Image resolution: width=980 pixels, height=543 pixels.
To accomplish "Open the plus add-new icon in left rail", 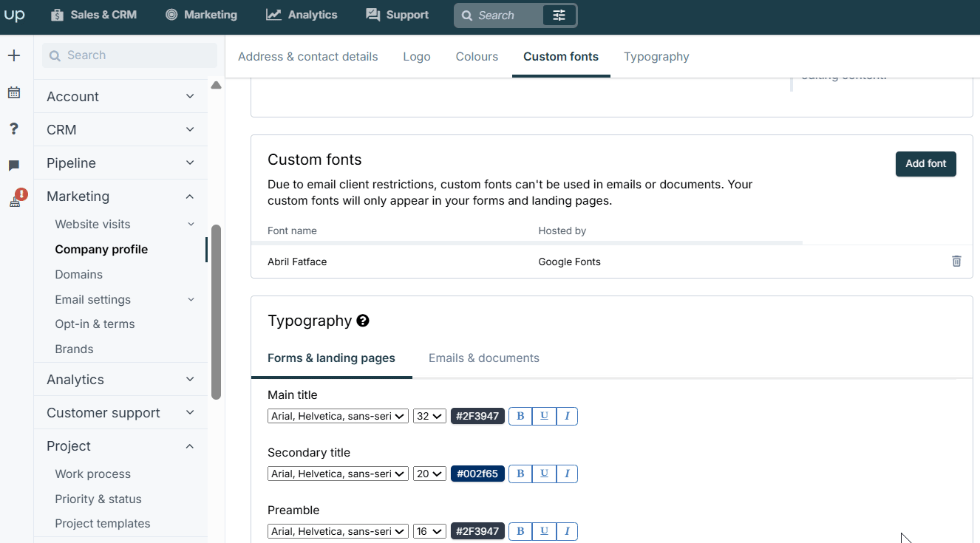I will pos(14,55).
